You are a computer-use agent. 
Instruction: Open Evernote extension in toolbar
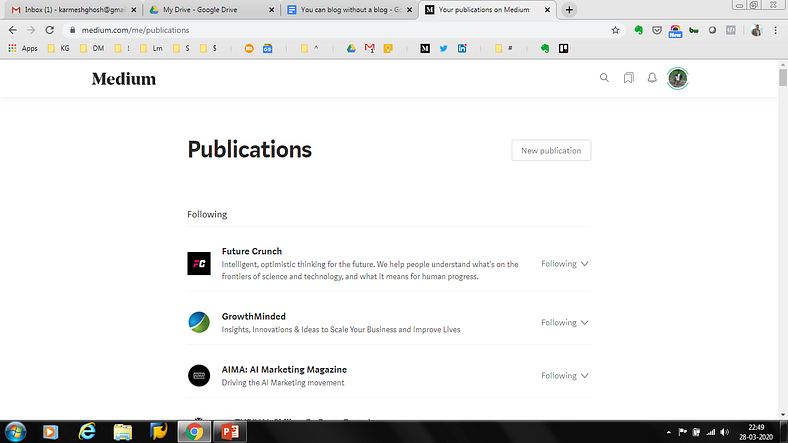point(639,30)
